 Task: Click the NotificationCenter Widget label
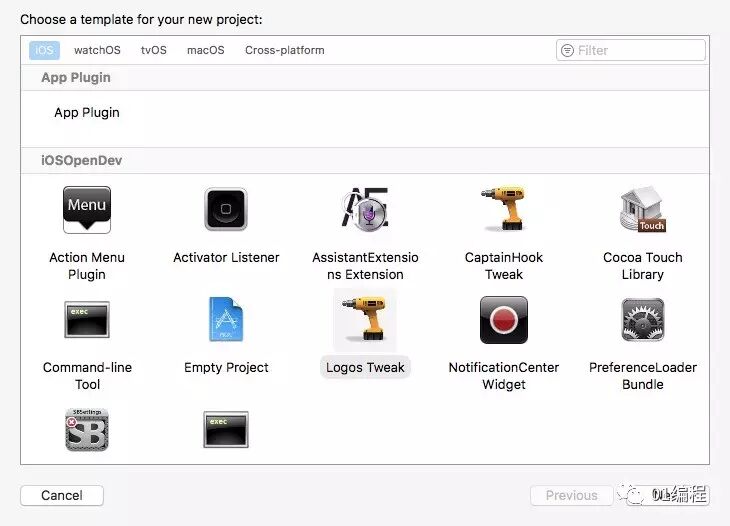504,376
